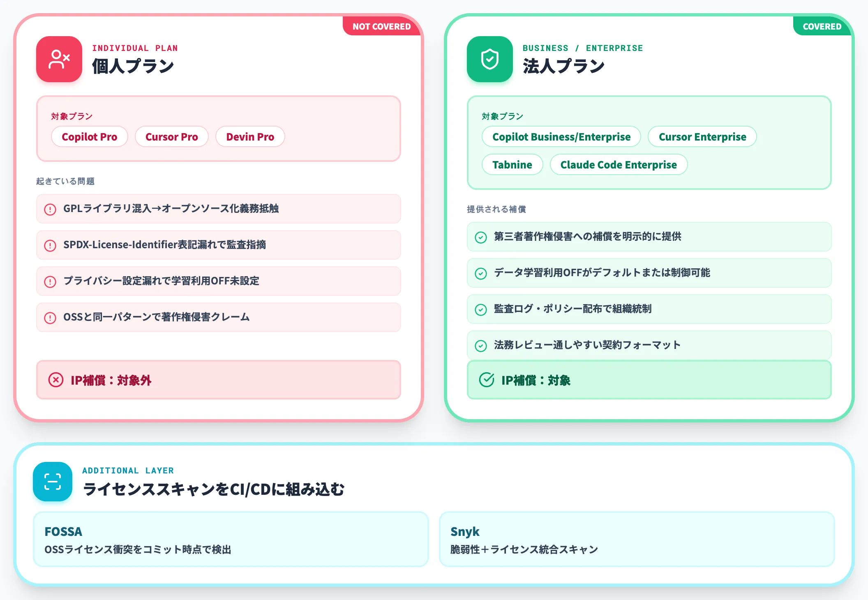This screenshot has width=868, height=600.
Task: Open the Snyk tool card
Action: (637, 539)
